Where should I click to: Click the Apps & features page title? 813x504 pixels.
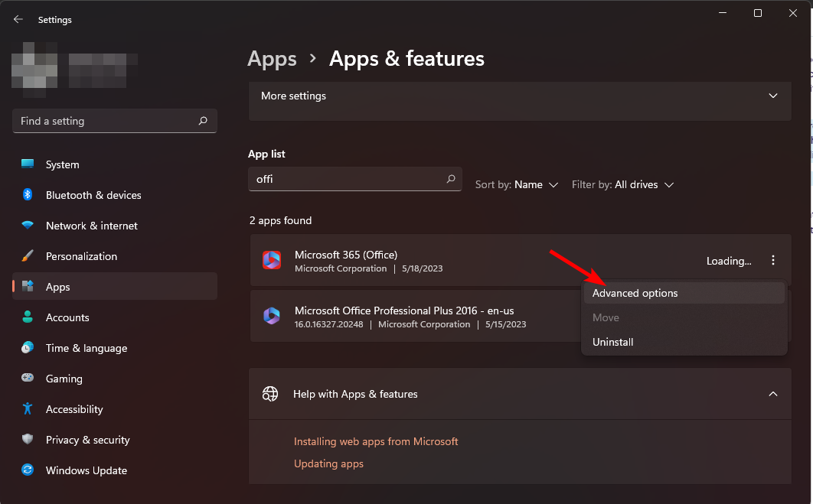pos(406,59)
